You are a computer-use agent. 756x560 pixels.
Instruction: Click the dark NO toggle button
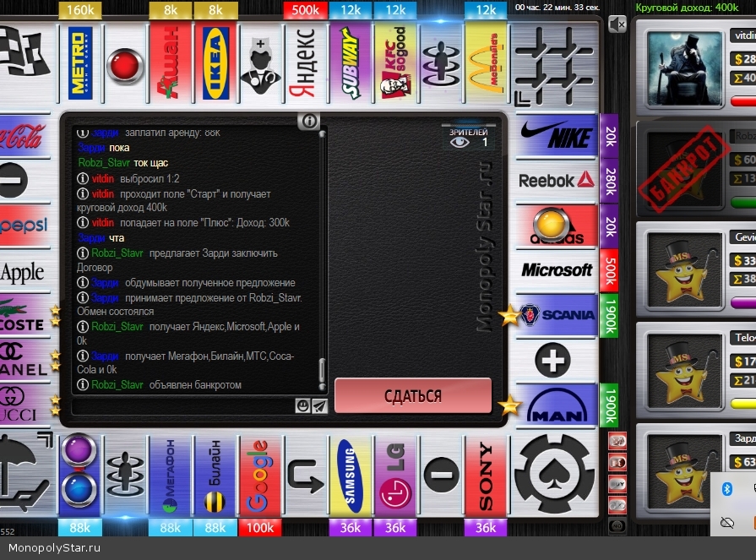click(x=617, y=525)
